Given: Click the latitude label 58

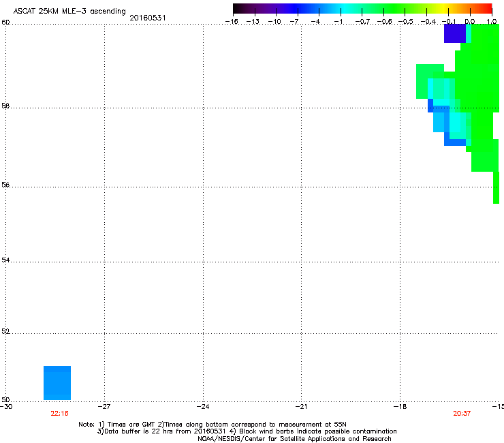Looking at the screenshot, I should coord(5,106).
